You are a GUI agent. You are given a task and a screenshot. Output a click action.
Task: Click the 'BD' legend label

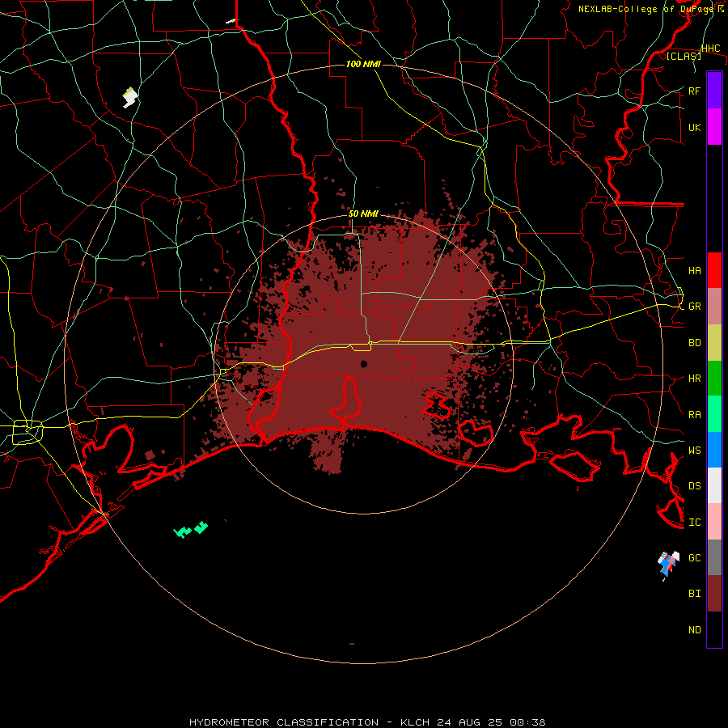[x=694, y=343]
